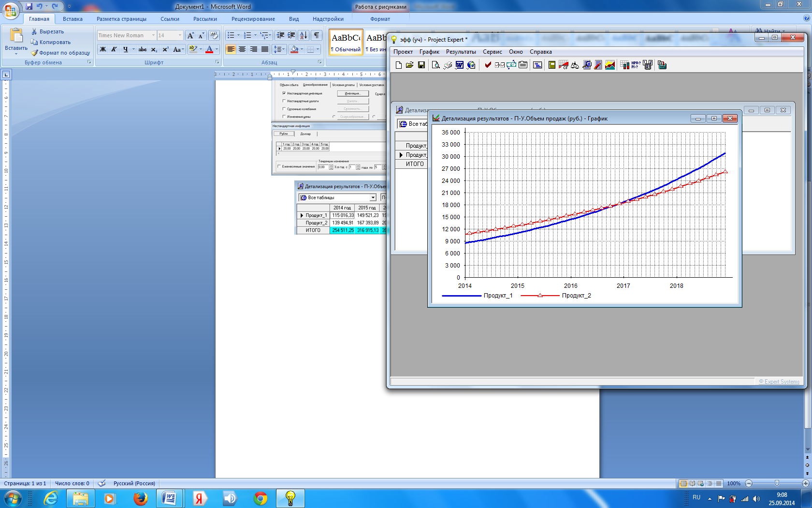Click the Обычный style in styles gallery
Screen dimensions: 812x508
click(x=346, y=42)
